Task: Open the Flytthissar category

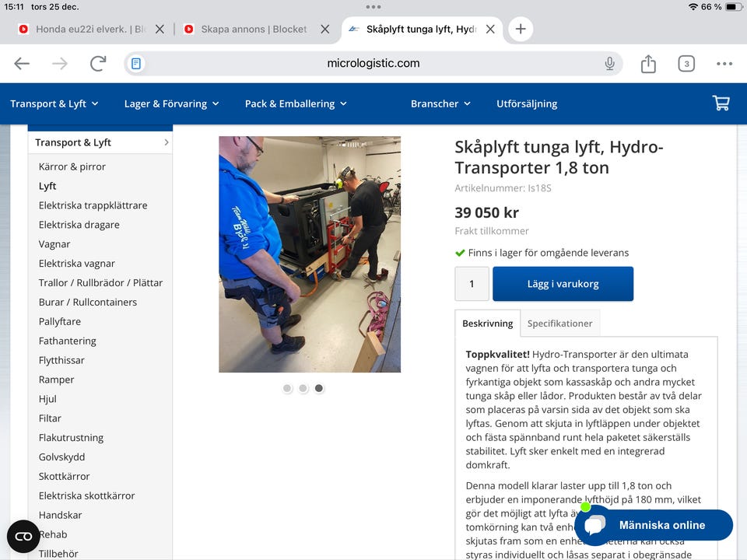Action: (x=61, y=360)
